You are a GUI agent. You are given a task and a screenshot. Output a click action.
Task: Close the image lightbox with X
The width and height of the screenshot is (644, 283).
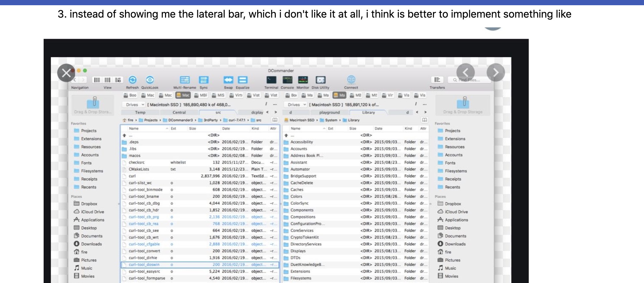click(x=66, y=73)
